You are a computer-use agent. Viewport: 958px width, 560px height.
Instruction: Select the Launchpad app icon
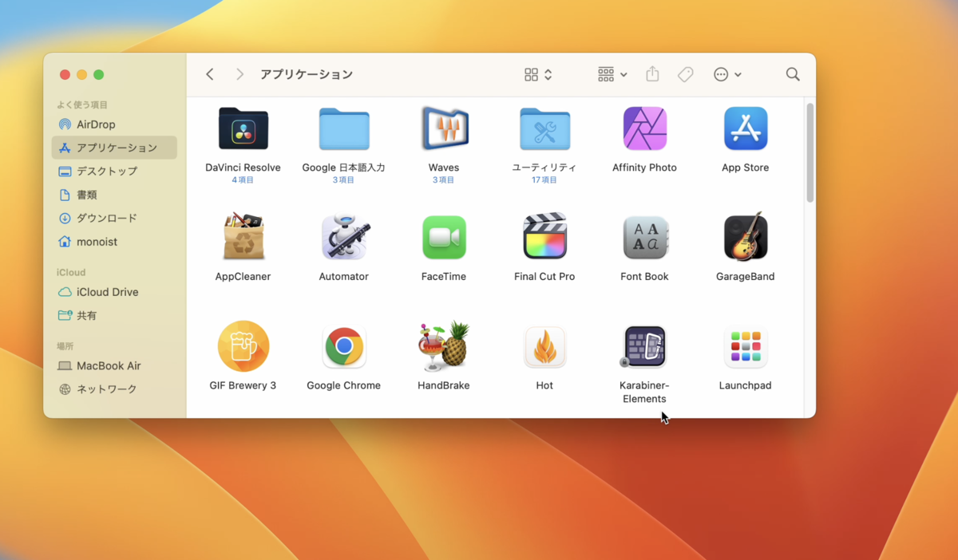pos(746,346)
